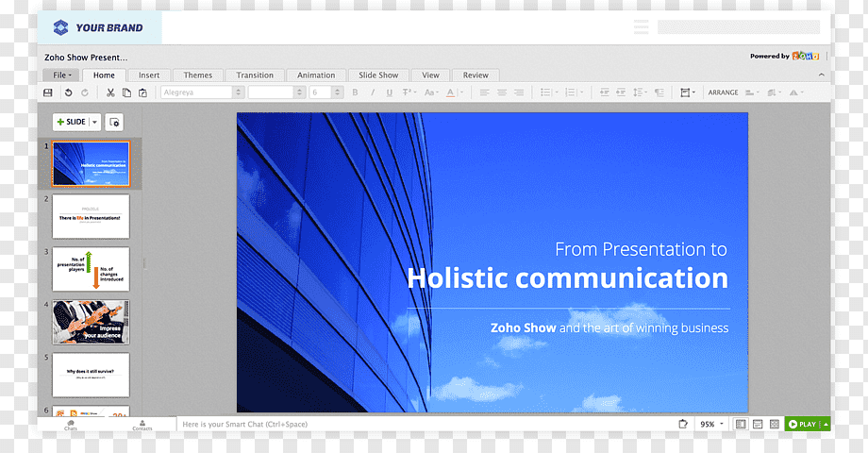Apply a bulleted list
The width and height of the screenshot is (868, 453).
coord(546,92)
